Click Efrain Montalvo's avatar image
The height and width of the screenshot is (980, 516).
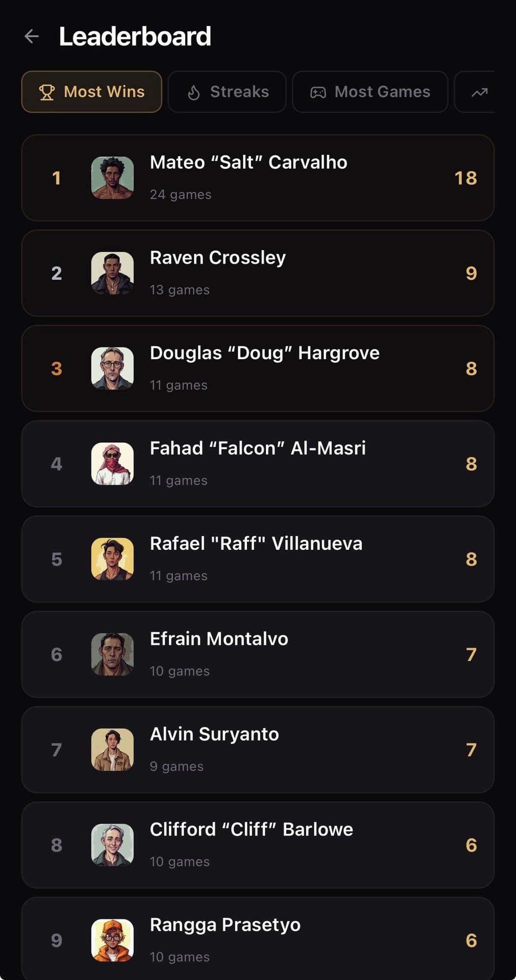coord(112,654)
